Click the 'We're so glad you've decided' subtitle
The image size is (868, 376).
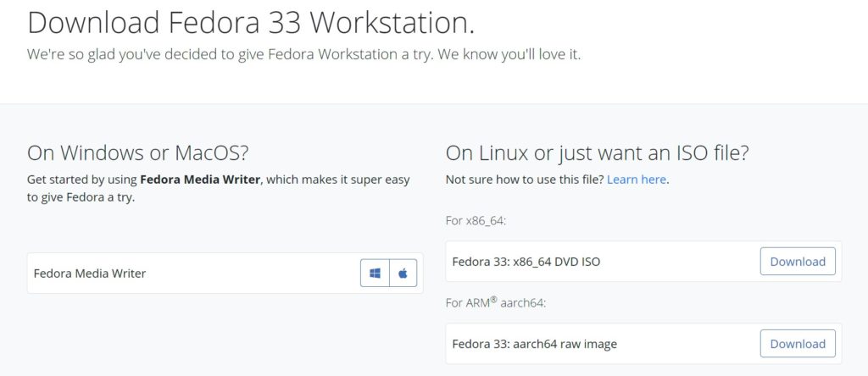[304, 55]
